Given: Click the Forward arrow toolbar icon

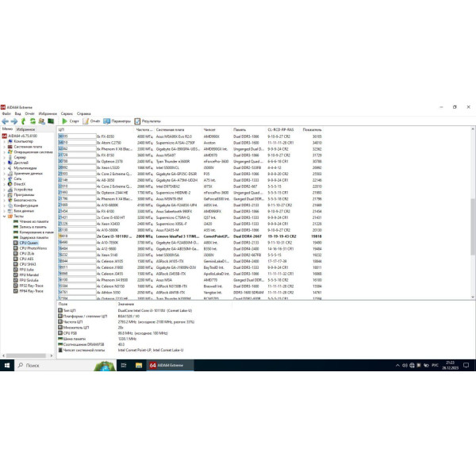Looking at the screenshot, I should tap(14, 121).
